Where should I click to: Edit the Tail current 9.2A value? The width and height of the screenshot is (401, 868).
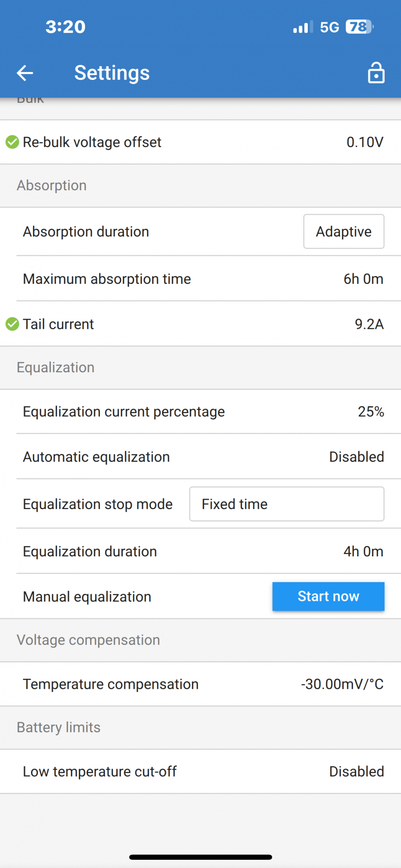pyautogui.click(x=369, y=324)
